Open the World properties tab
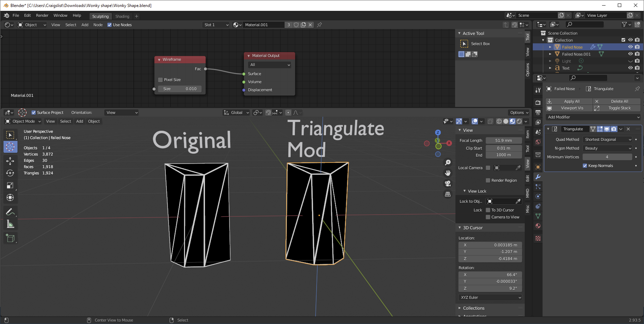Image resolution: width=644 pixels, height=324 pixels. click(538, 142)
